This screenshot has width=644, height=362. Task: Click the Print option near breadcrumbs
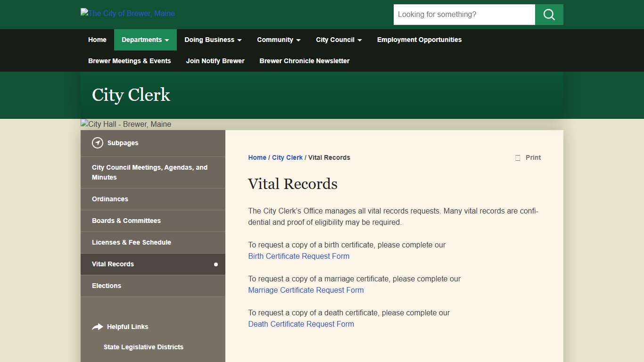pyautogui.click(x=533, y=157)
